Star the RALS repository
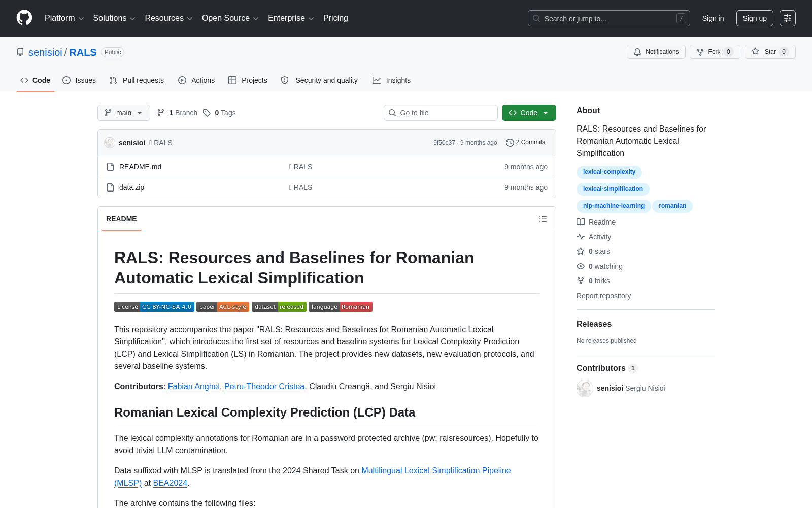 coord(770,52)
